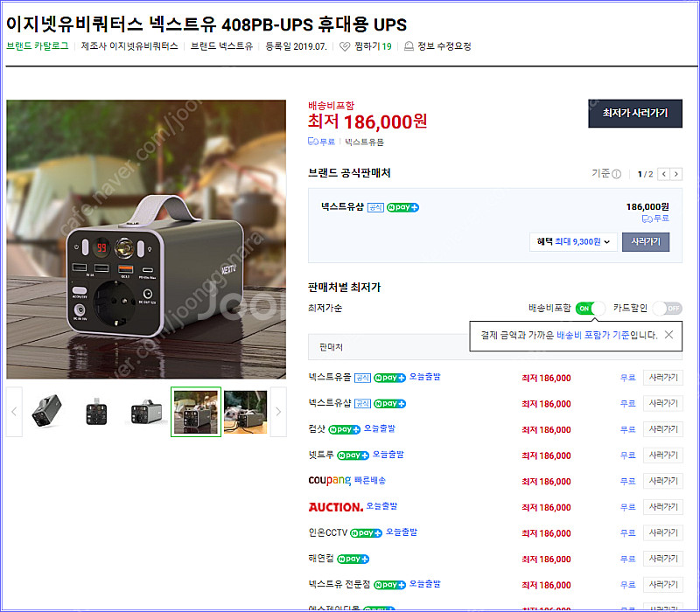Screen dimensions: 700x612
Task: Click the 최저가 사러가기 button
Action: (635, 114)
